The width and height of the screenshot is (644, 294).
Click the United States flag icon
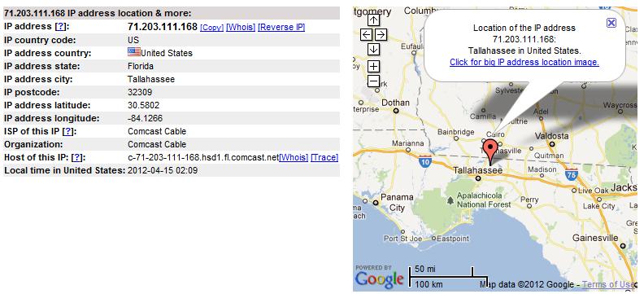point(134,52)
